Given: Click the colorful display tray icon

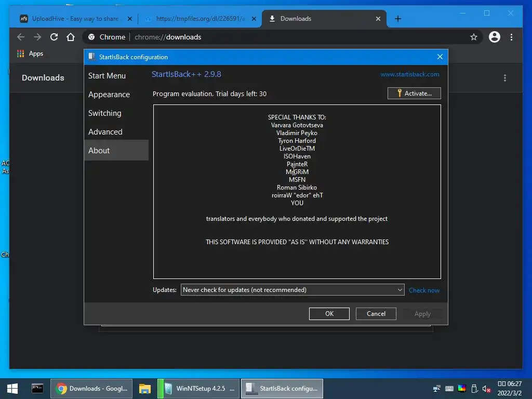Looking at the screenshot, I should (462, 389).
